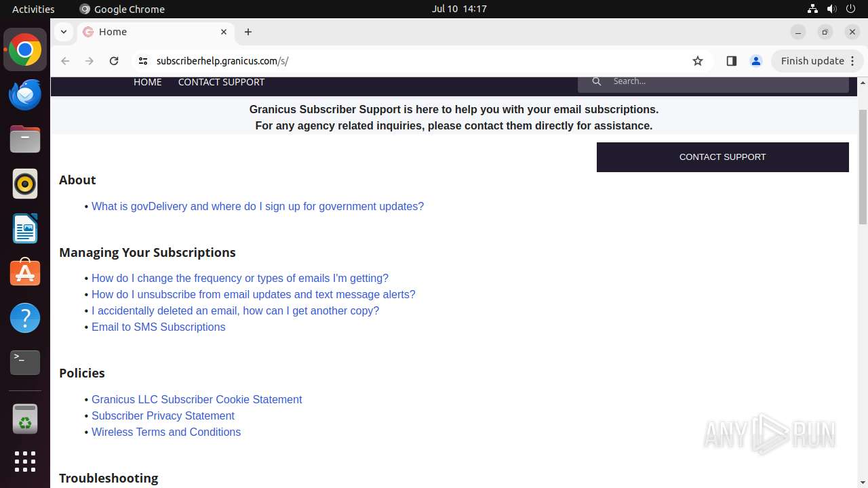Open Email to SMS Subscriptions link
The image size is (868, 488).
pyautogui.click(x=159, y=327)
